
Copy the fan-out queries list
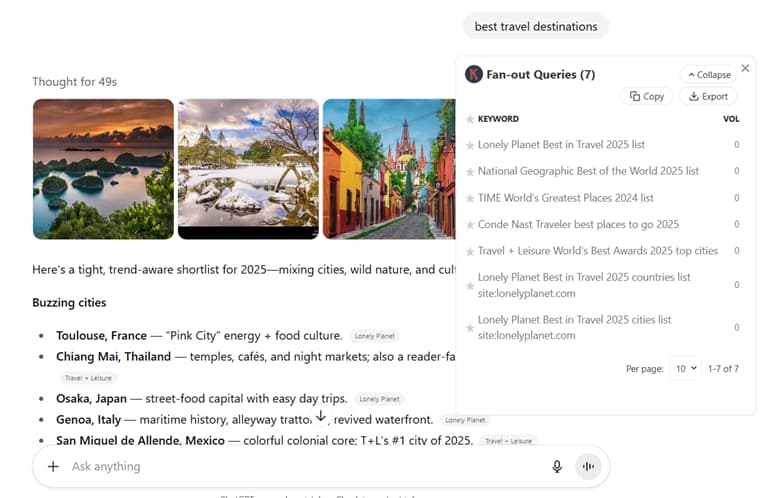[647, 96]
